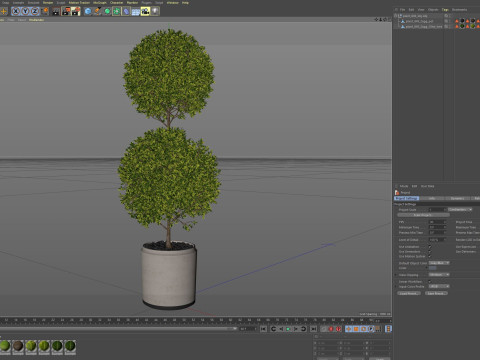480x360 pixels.
Task: Click the red Record Active Objects button
Action: coord(331,329)
